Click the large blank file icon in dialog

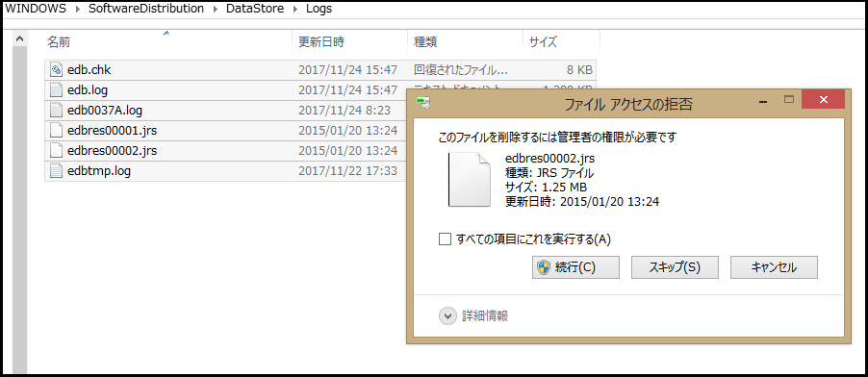[x=469, y=180]
